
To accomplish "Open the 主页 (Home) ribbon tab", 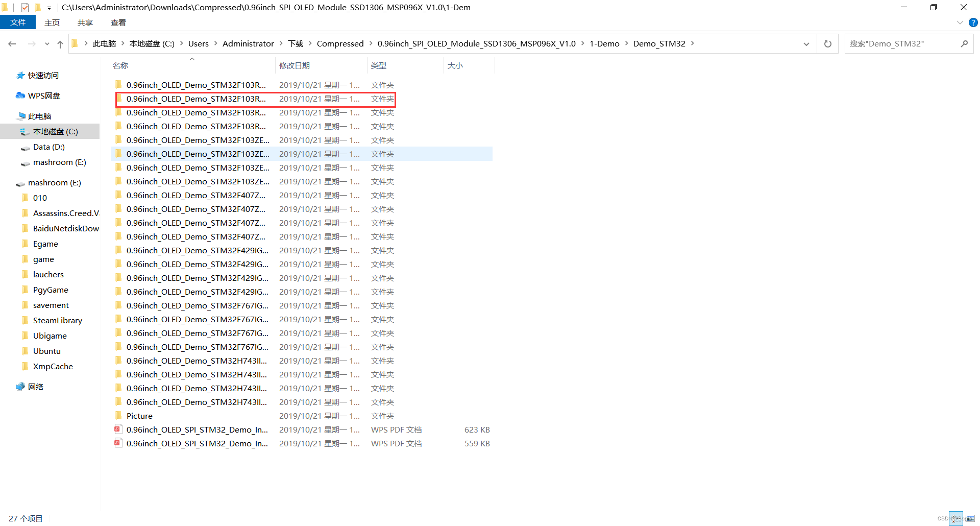I will click(x=52, y=22).
